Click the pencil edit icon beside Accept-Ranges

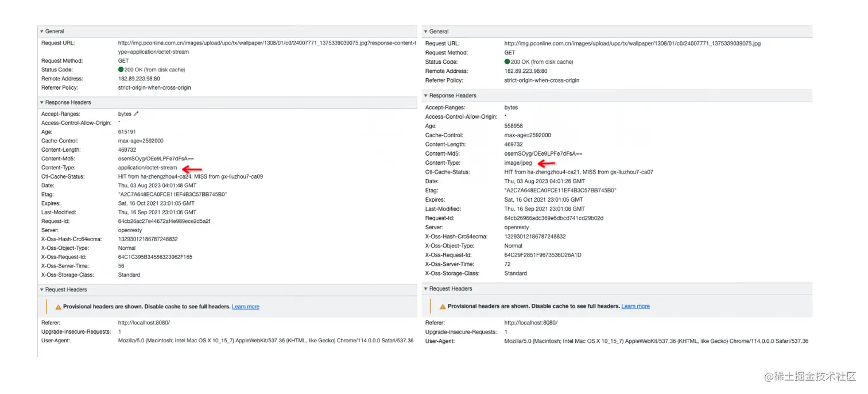point(136,114)
